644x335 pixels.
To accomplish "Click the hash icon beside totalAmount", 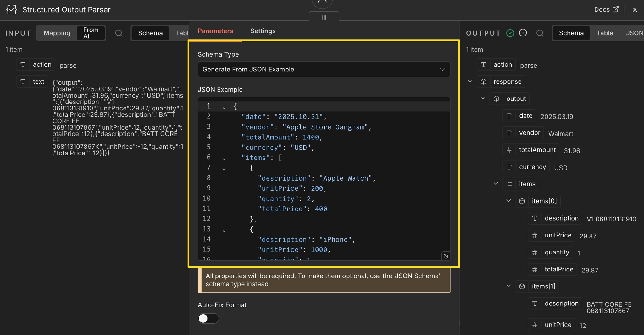I will coord(509,150).
